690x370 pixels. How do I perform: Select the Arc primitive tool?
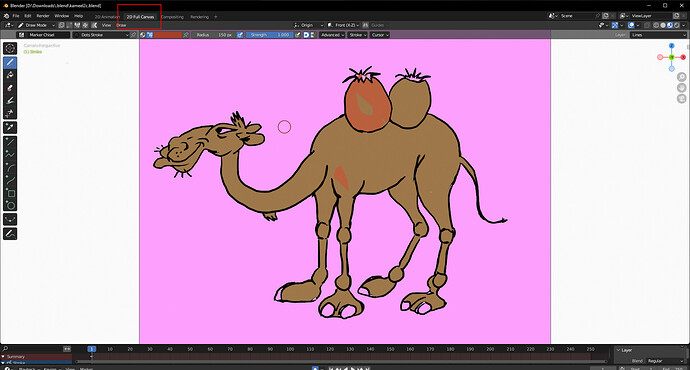[10, 167]
